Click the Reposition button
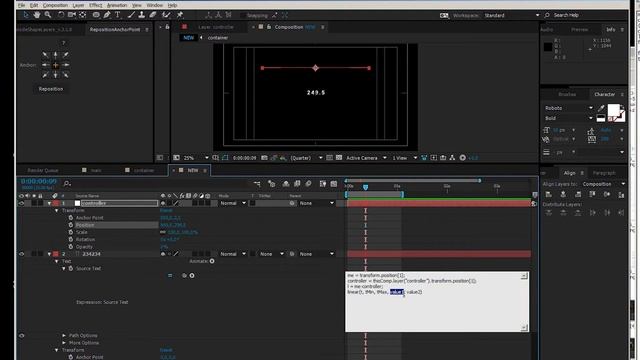Viewport: 640px width, 360px height. 51,89
